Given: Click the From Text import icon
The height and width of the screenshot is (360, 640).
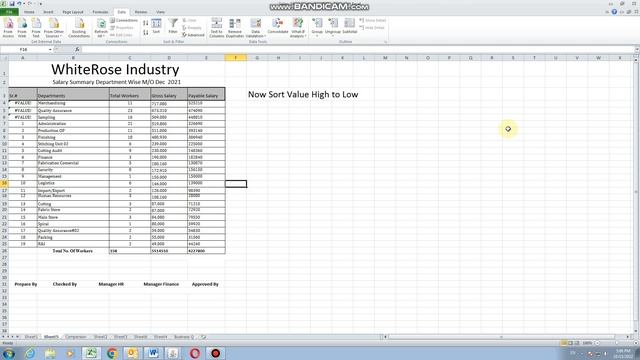Looking at the screenshot, I should (36, 28).
